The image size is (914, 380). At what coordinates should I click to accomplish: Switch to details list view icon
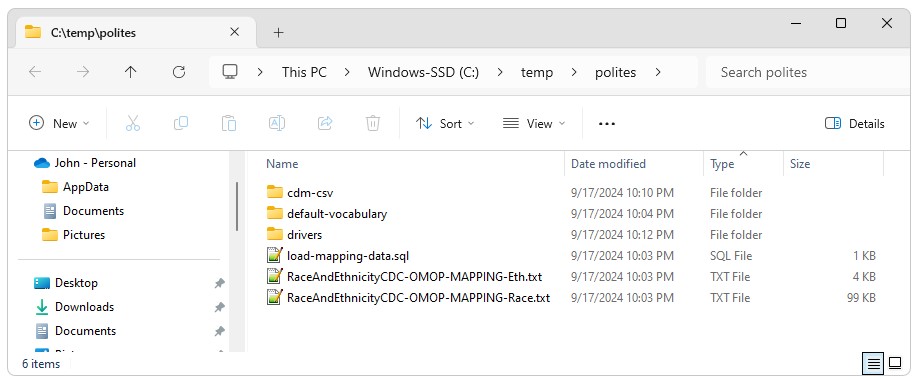coord(873,364)
